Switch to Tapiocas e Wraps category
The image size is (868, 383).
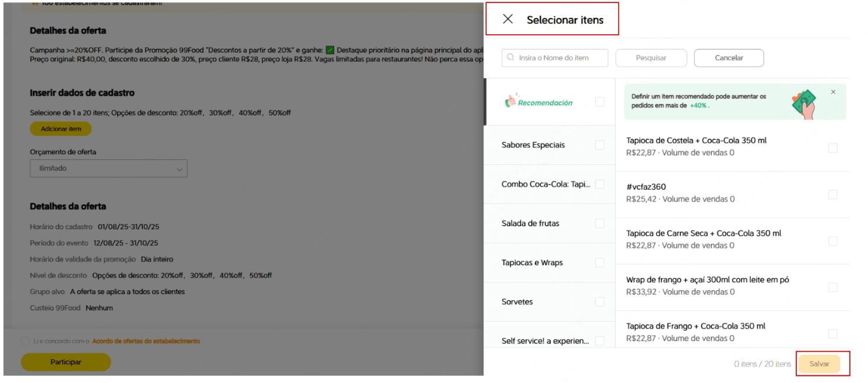532,263
